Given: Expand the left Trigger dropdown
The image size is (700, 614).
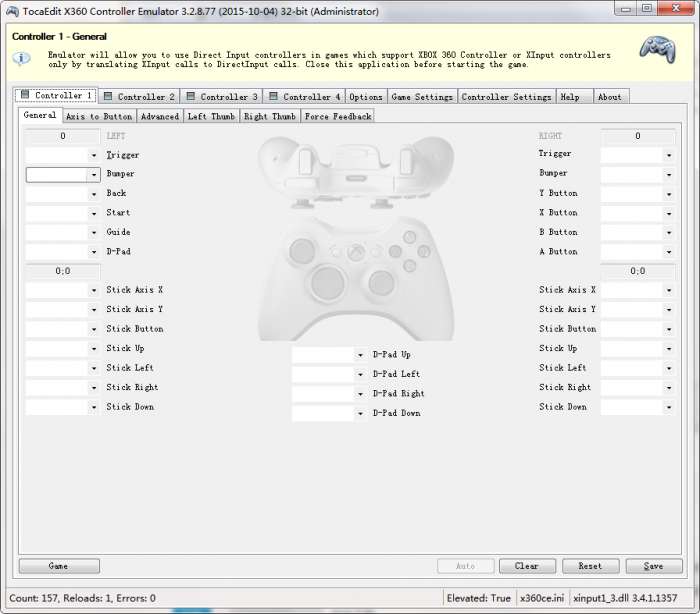Looking at the screenshot, I should pyautogui.click(x=94, y=155).
